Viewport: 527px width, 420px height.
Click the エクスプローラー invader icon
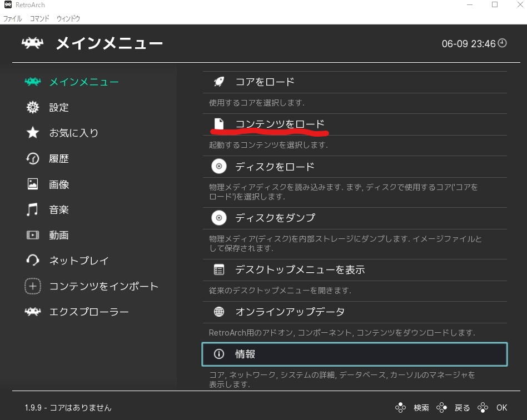coord(33,312)
